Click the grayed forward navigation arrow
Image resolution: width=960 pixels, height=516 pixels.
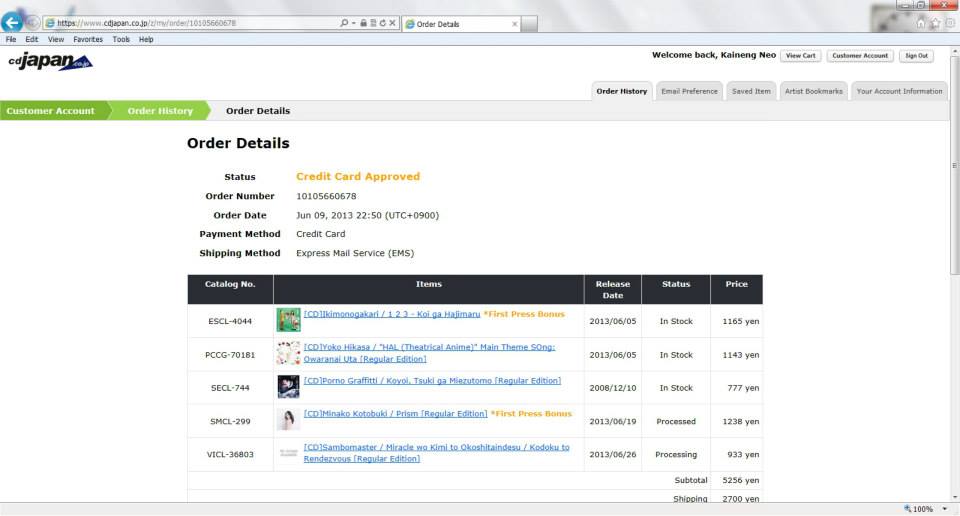tap(32, 23)
